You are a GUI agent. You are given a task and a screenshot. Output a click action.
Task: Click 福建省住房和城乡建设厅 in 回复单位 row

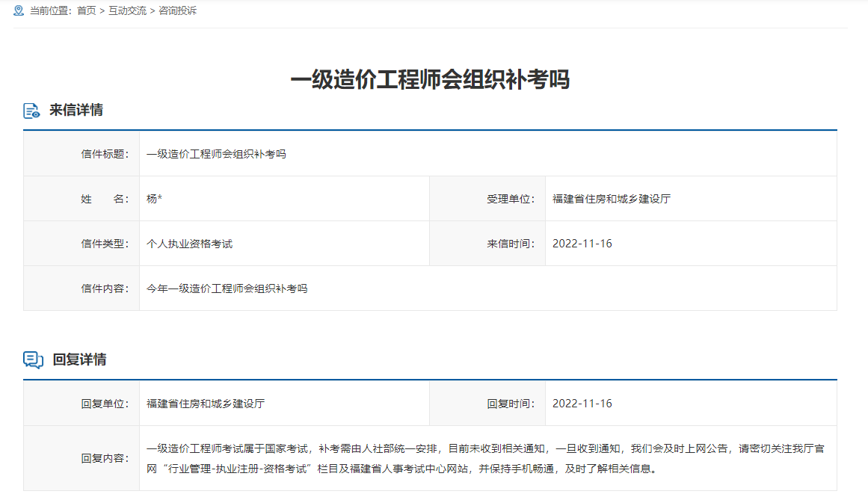(206, 403)
